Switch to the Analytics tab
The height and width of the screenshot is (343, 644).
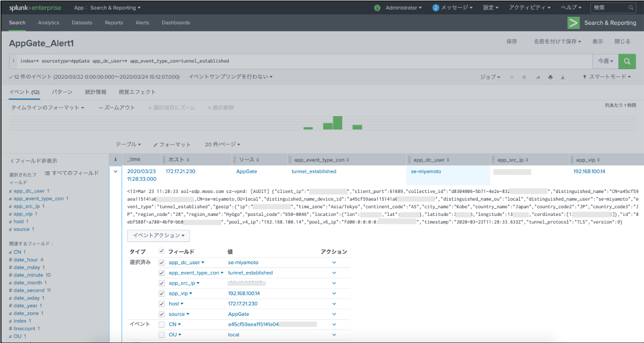[49, 22]
